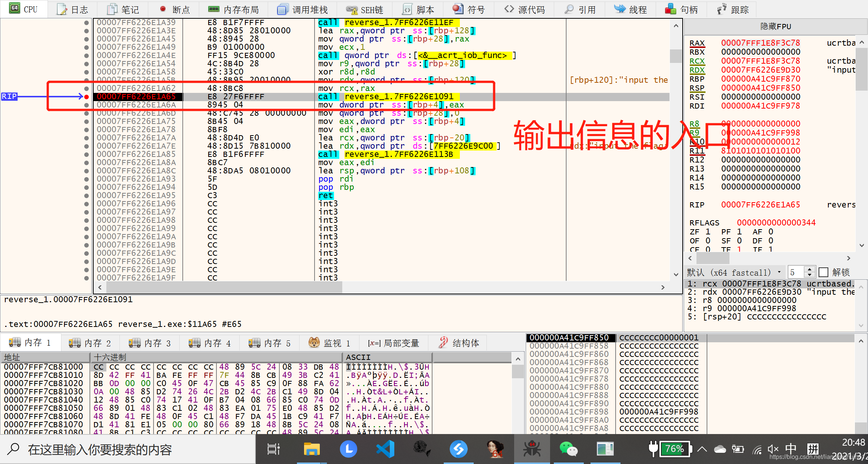Click the 源代码 source tab
This screenshot has height=464, width=868.
tap(525, 9)
